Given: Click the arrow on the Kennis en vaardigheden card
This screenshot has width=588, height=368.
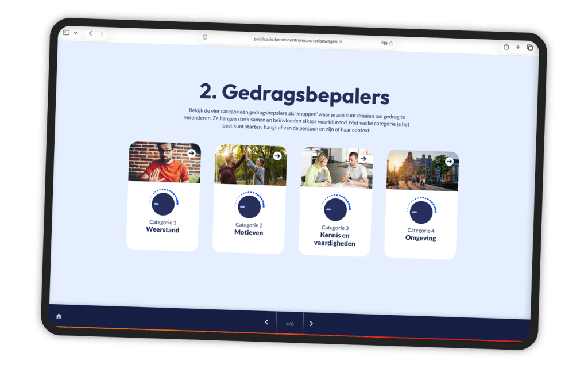Looking at the screenshot, I should (363, 158).
